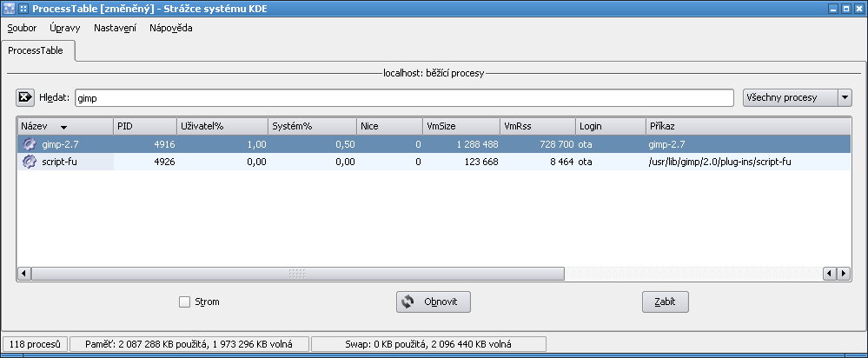Image resolution: width=868 pixels, height=358 pixels.
Task: Open the Soubor menu
Action: coord(22,28)
